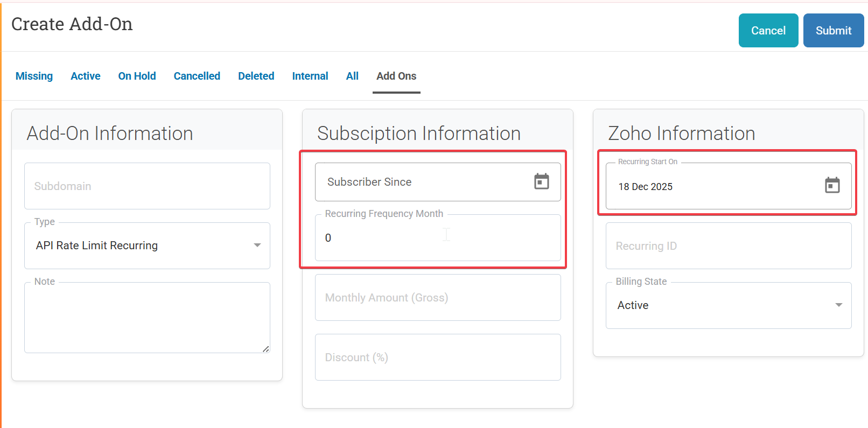Focus the Recurring ID input
This screenshot has width=868, height=428.
(728, 246)
